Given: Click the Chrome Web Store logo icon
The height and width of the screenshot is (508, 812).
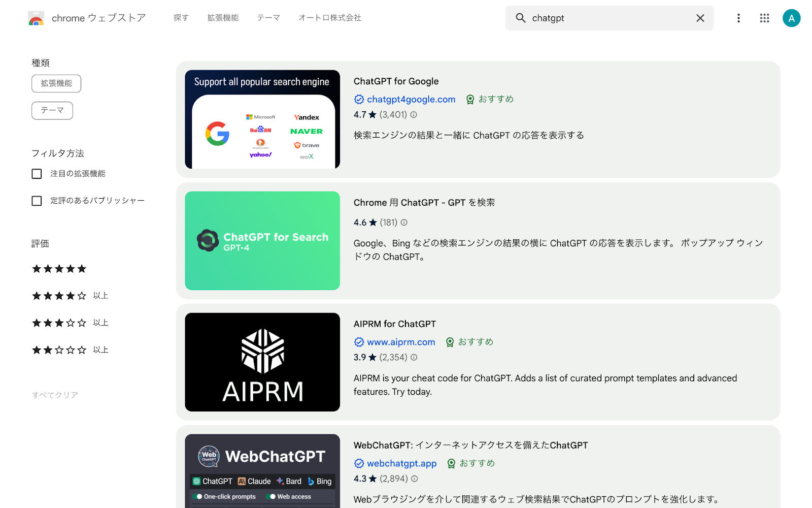Looking at the screenshot, I should pyautogui.click(x=36, y=18).
